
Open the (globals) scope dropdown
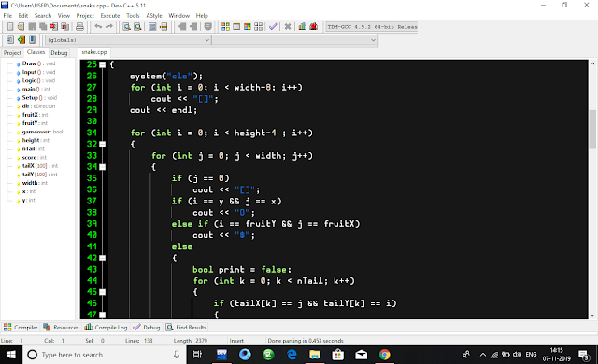click(128, 40)
